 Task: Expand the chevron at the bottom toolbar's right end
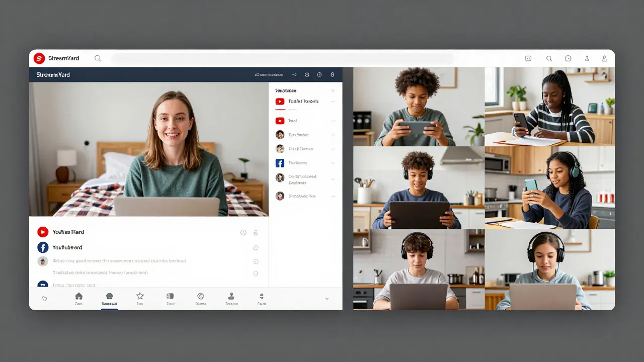(327, 298)
